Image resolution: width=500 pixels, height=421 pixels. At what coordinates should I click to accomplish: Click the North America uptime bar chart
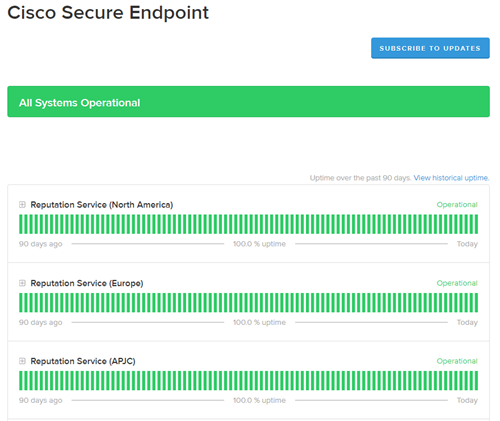click(248, 224)
